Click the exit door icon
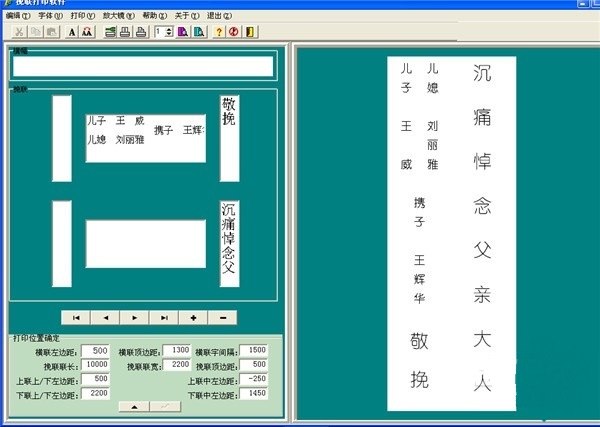 click(250, 32)
